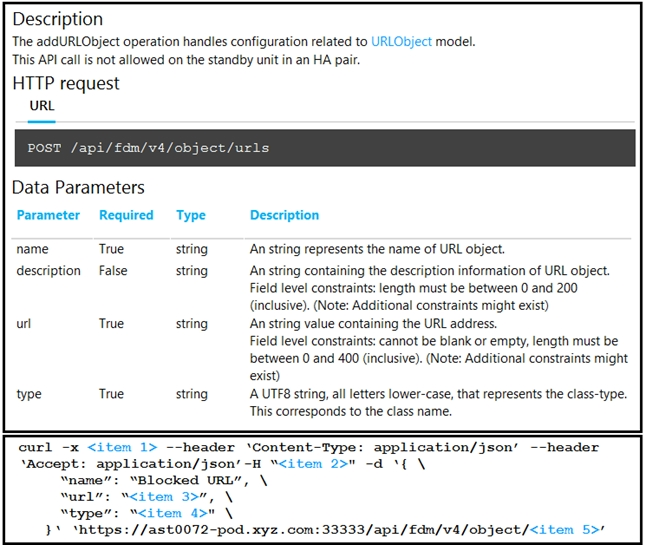Click the Description heading at top
646x545 pixels.
[x=57, y=19]
